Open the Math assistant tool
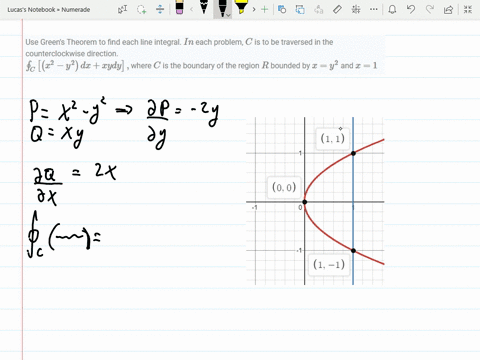 [x=356, y=9]
